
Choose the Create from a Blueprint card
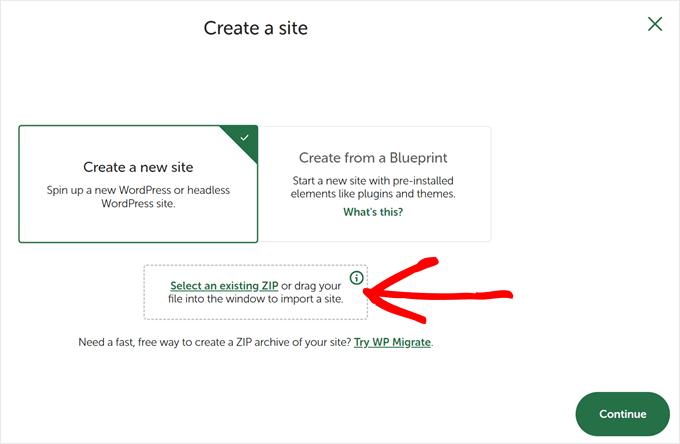pyautogui.click(x=374, y=184)
